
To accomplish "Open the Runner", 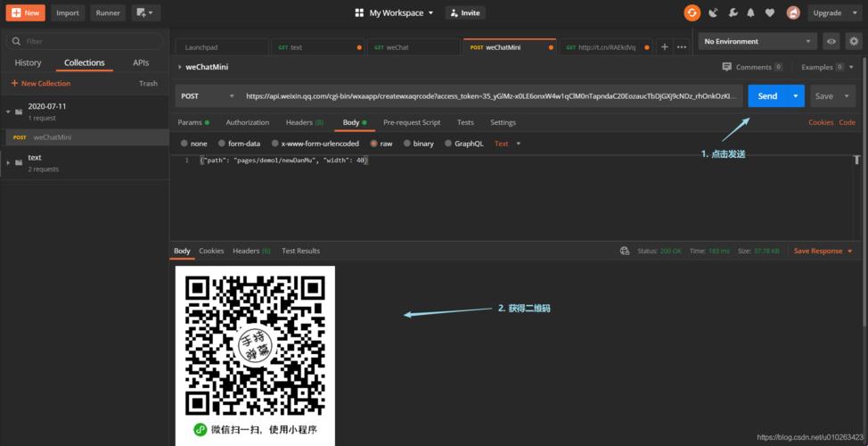I will 108,12.
